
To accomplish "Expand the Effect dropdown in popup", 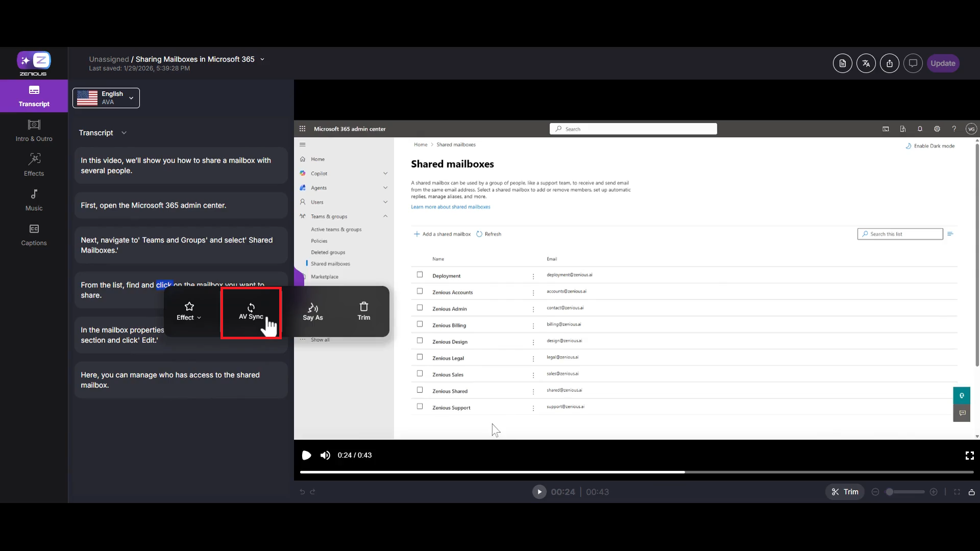I will [189, 311].
